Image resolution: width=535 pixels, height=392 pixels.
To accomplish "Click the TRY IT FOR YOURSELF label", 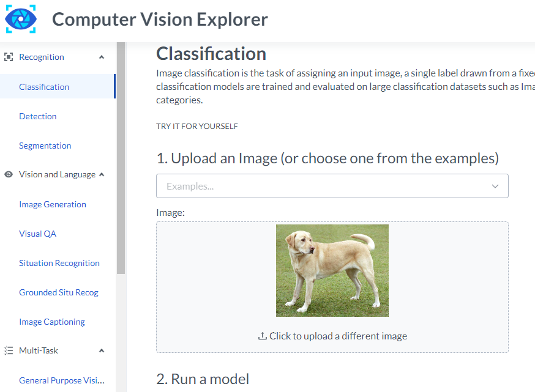I will click(197, 127).
